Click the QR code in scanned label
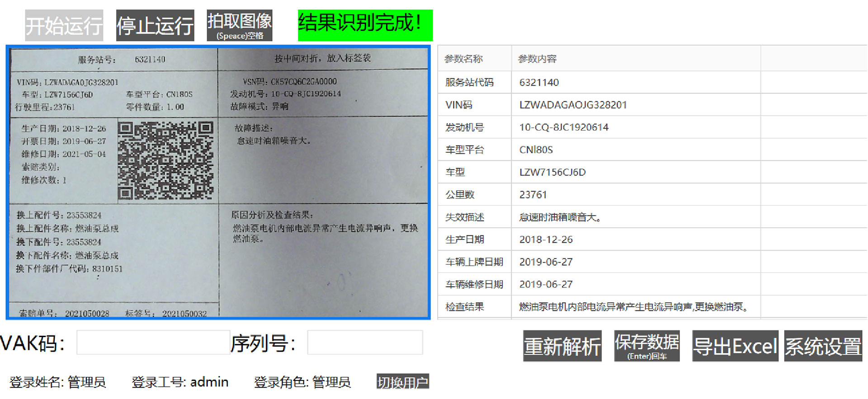The image size is (868, 399). pos(165,160)
